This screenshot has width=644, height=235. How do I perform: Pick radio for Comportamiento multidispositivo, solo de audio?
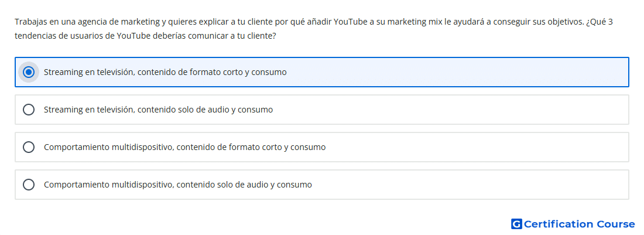(29, 185)
